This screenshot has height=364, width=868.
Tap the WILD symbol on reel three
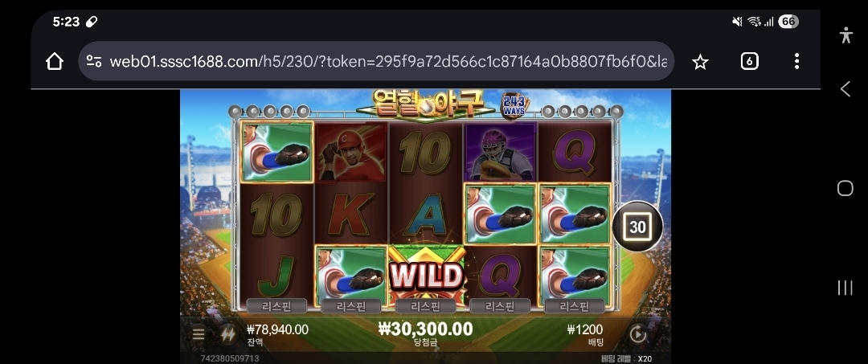(426, 276)
